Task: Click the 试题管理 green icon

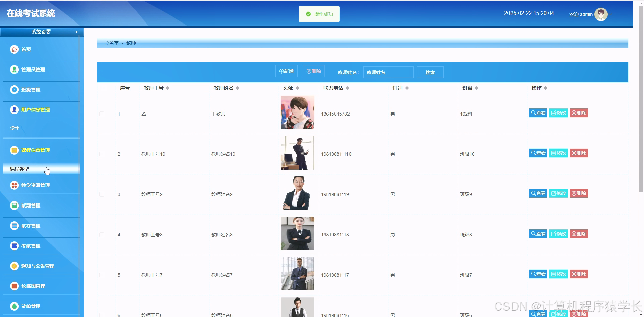Action: [x=14, y=206]
